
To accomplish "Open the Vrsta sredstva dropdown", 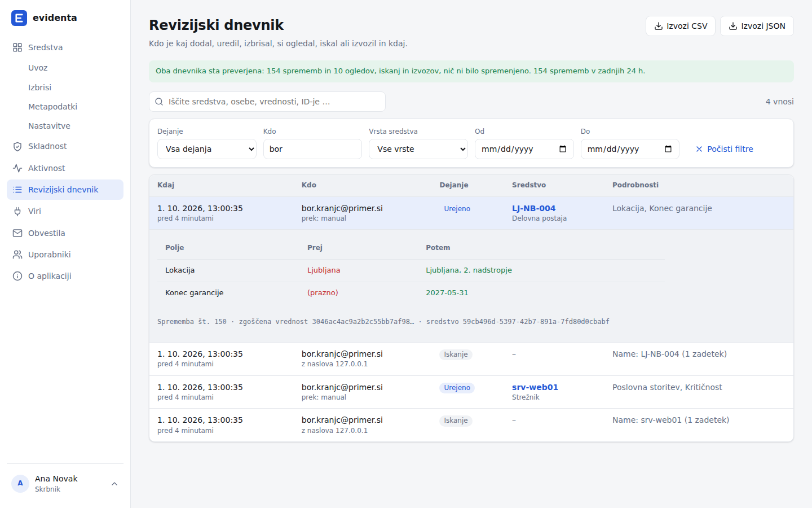I will [x=418, y=149].
